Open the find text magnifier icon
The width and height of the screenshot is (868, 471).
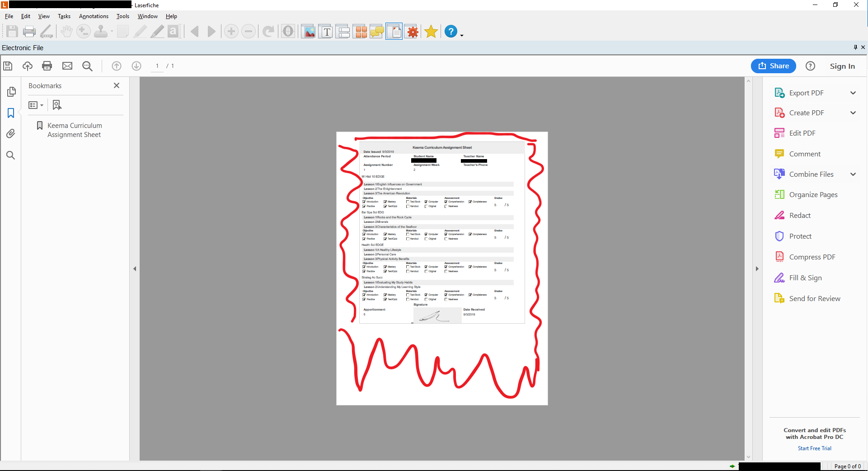coord(88,66)
